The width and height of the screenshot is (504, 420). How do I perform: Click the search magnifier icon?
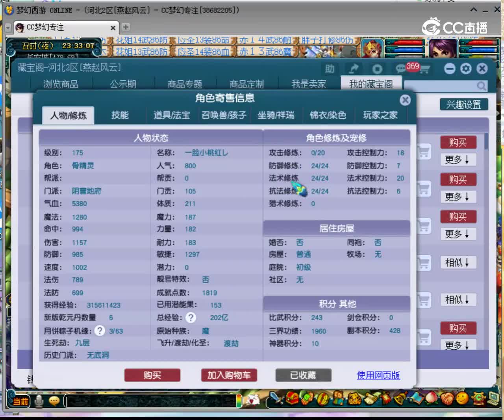coord(481,85)
